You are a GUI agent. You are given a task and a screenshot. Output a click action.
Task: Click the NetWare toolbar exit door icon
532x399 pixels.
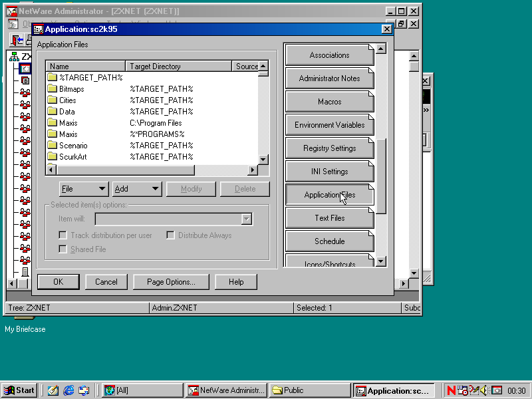(x=17, y=41)
